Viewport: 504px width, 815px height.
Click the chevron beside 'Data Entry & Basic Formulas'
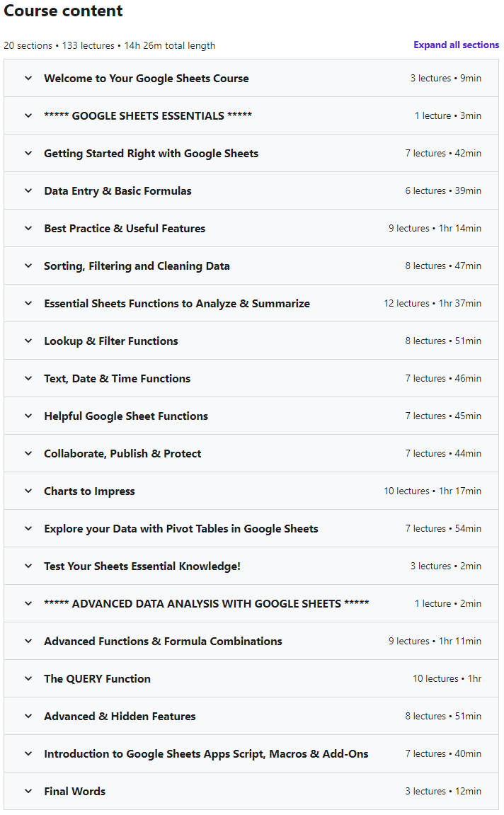coord(28,190)
